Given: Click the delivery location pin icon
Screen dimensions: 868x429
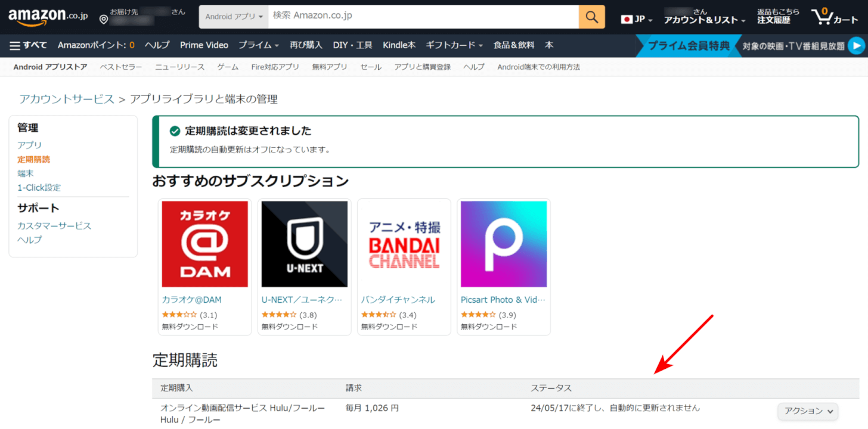Looking at the screenshot, I should [x=104, y=20].
